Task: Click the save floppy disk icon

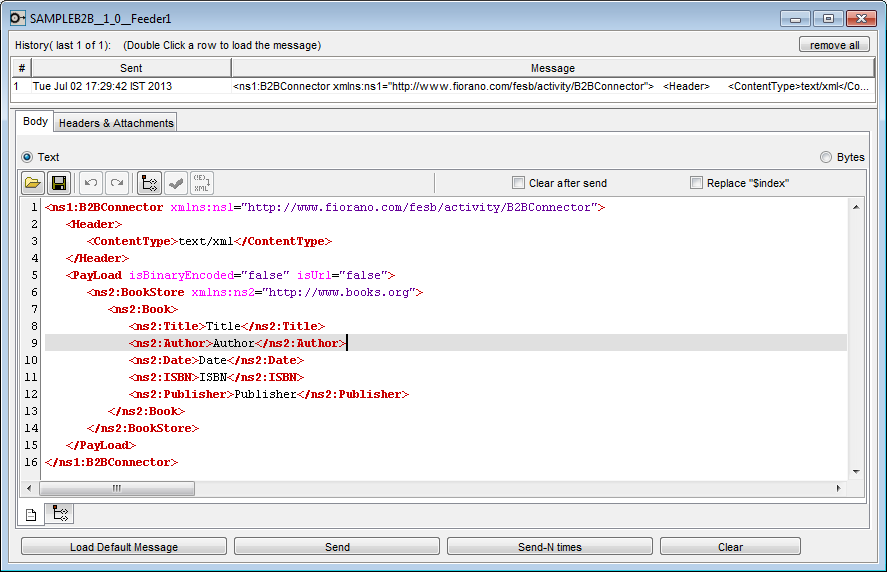Action: (x=59, y=183)
